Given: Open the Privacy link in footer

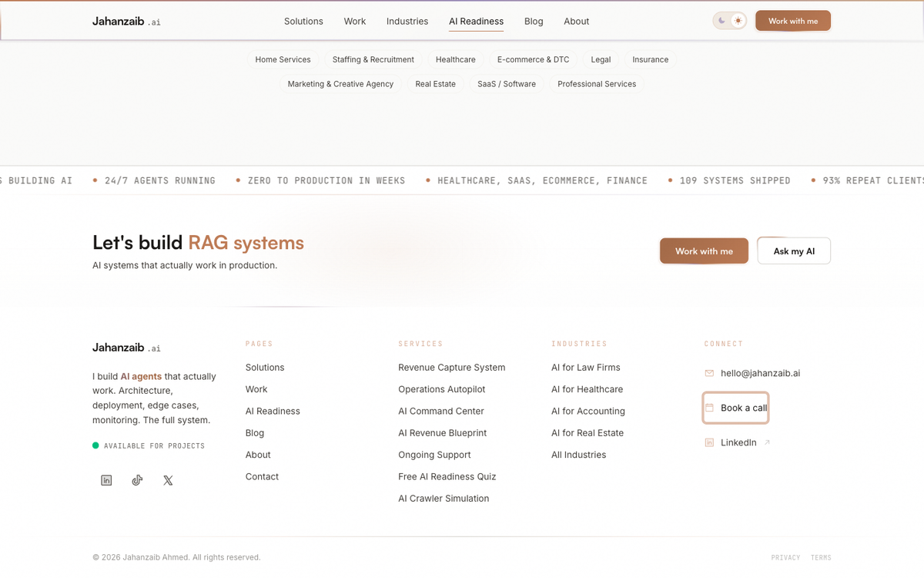Looking at the screenshot, I should tap(785, 557).
